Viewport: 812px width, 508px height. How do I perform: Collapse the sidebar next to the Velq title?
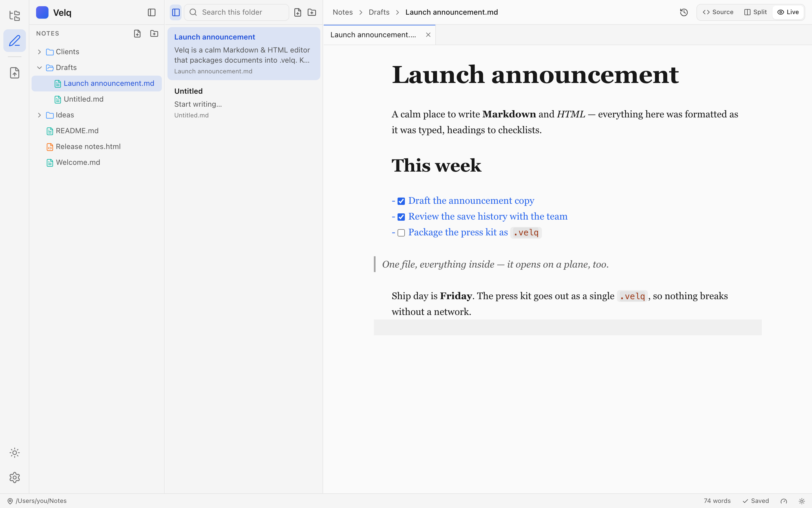[x=152, y=12]
